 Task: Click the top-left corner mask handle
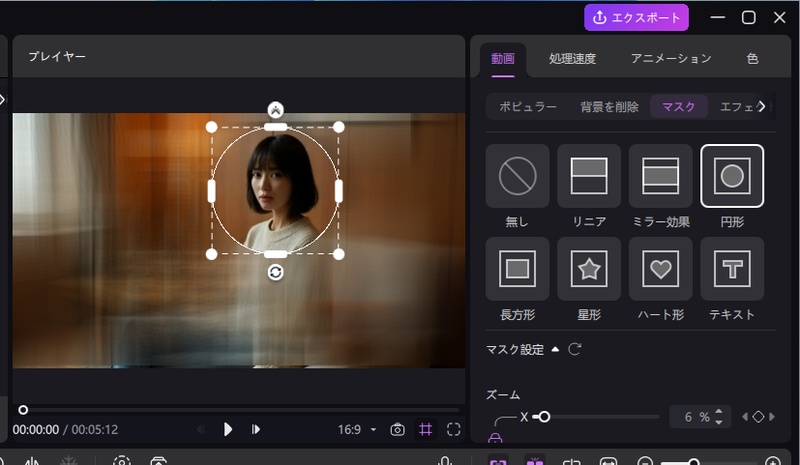point(211,127)
